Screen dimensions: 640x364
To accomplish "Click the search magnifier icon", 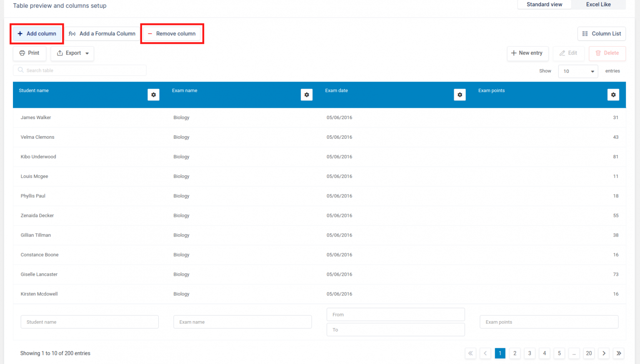I will (x=21, y=70).
